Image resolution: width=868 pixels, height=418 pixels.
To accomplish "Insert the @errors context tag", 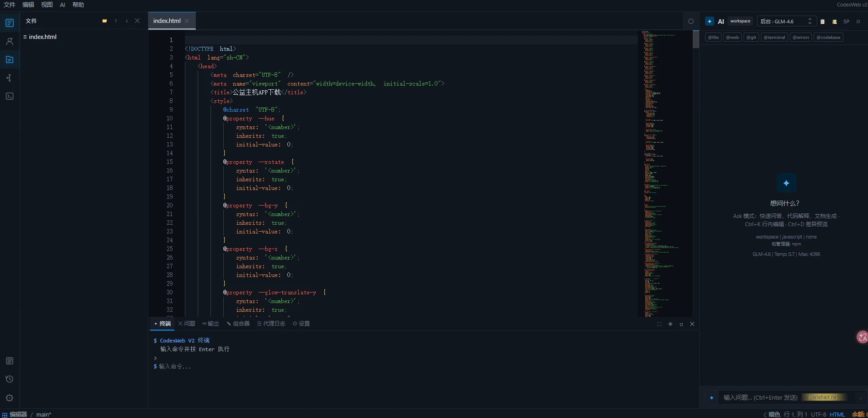I will tap(801, 38).
